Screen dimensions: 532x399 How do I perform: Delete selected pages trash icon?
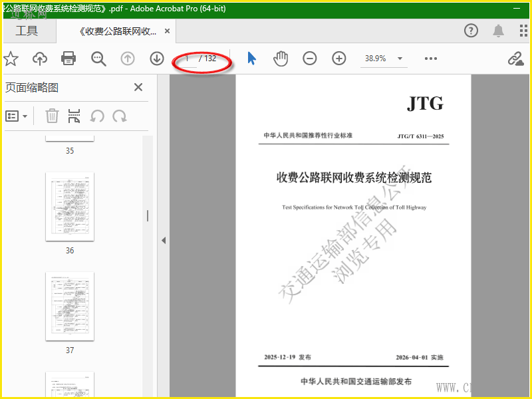point(52,116)
